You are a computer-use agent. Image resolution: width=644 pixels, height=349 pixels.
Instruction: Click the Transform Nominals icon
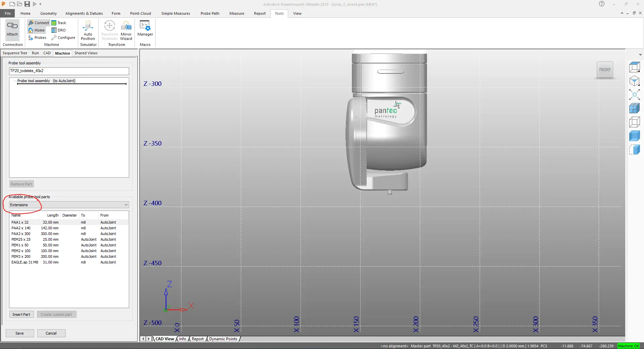[x=109, y=30]
